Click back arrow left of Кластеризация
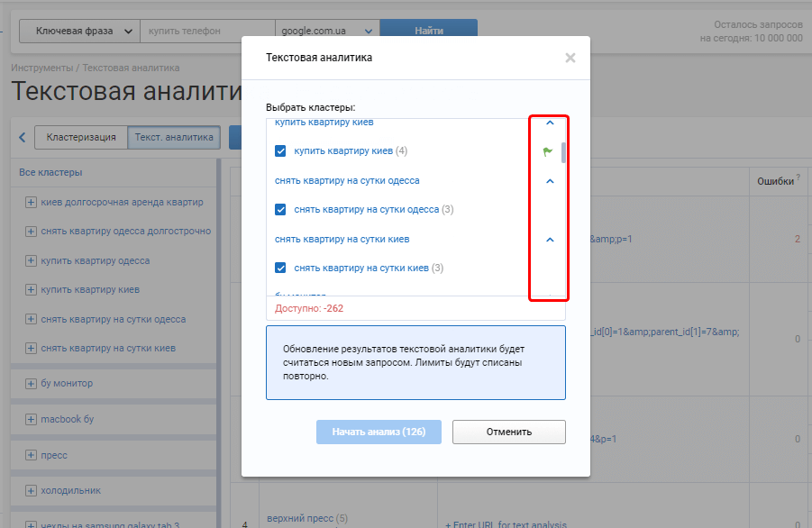This screenshot has width=812, height=528. coord(23,137)
